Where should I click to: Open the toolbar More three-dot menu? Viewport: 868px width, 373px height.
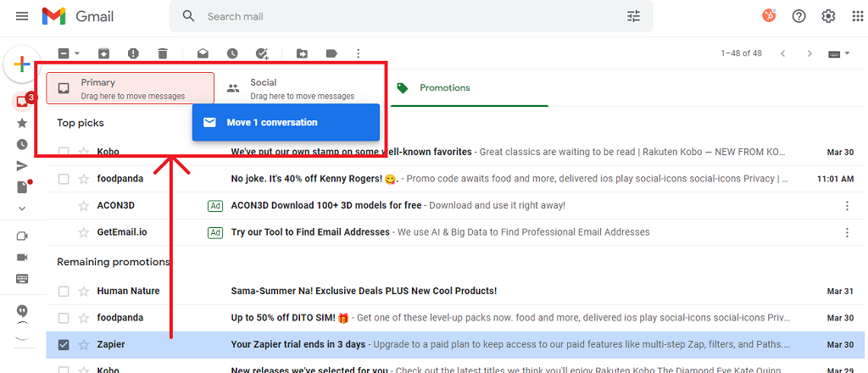[x=359, y=53]
